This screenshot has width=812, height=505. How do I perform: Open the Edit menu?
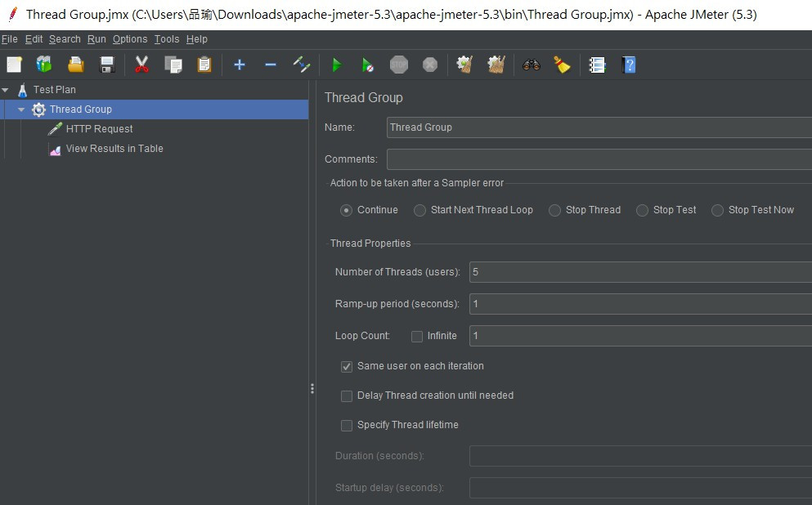click(x=34, y=39)
